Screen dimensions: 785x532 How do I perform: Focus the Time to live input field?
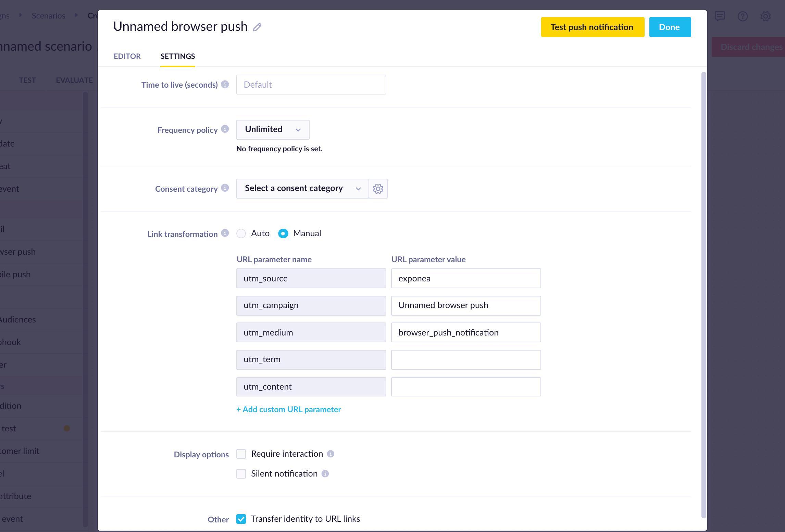tap(311, 85)
